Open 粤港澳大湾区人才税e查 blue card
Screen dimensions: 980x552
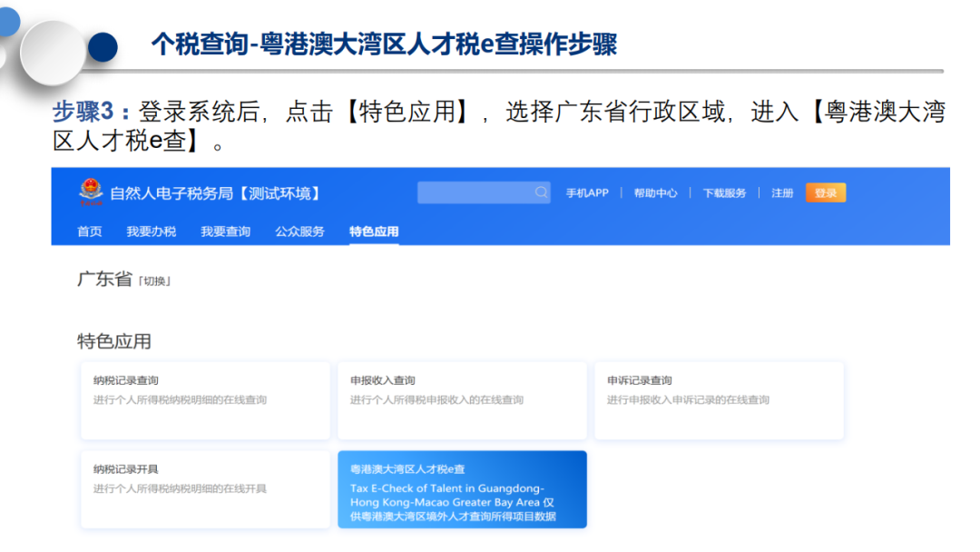click(463, 489)
